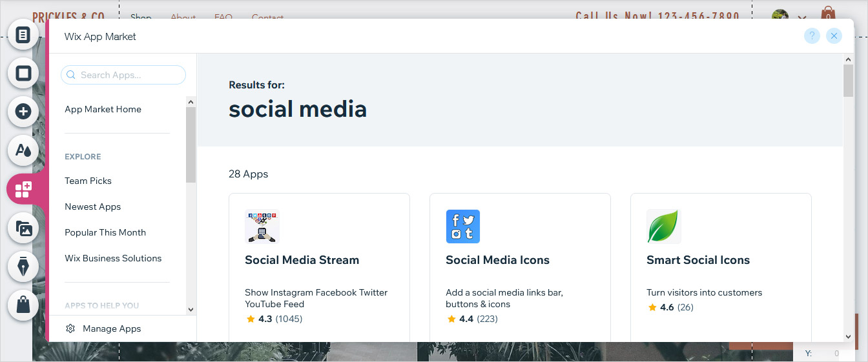
Task: Click the search magnifier icon
Action: [71, 75]
